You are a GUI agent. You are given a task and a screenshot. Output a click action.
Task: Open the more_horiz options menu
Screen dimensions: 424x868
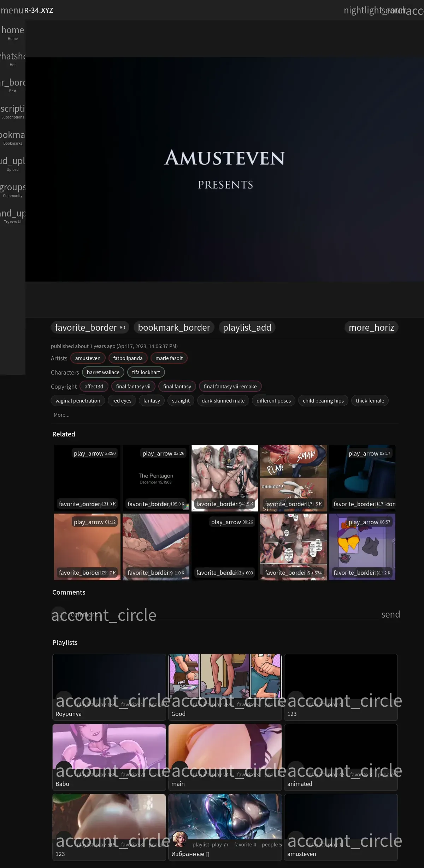pyautogui.click(x=371, y=328)
